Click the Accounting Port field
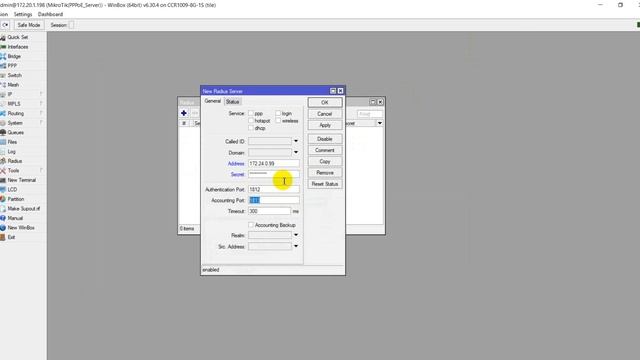This screenshot has height=360, width=640. pos(273,200)
